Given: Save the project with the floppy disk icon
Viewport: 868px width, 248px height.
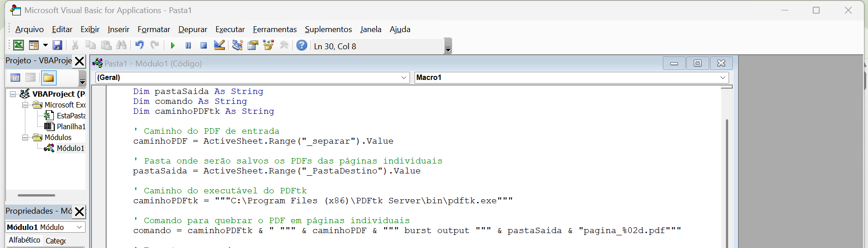Looking at the screenshot, I should point(57,45).
